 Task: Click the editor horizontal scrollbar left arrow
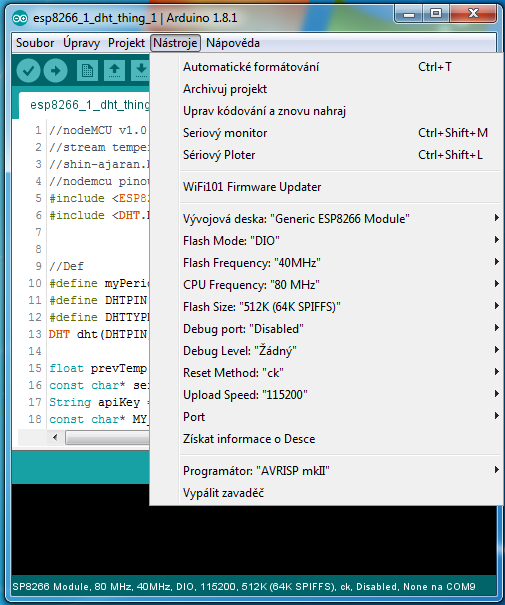click(x=55, y=438)
